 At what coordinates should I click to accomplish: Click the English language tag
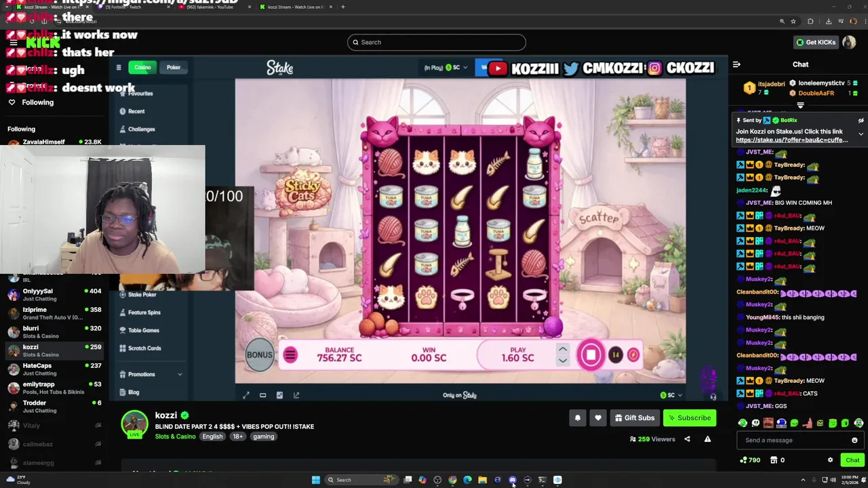point(212,436)
